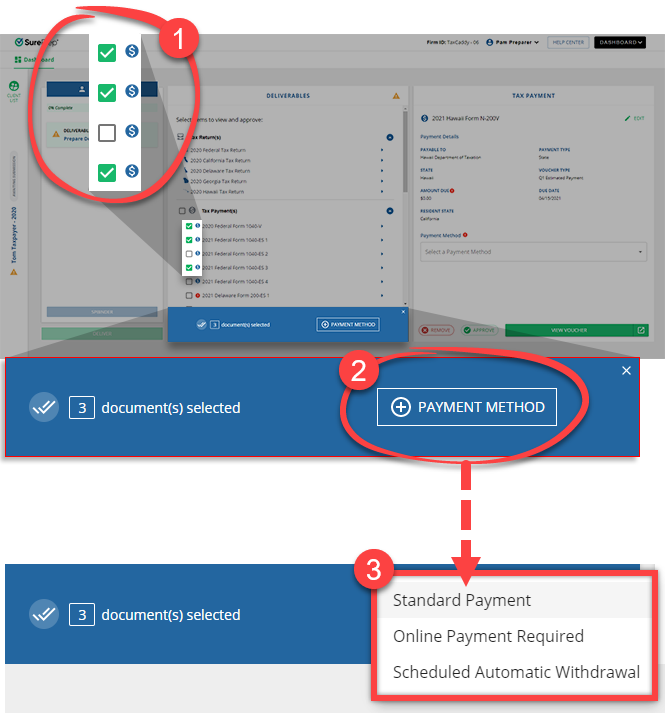Click Delaware state icon in tax returns
Viewport: 665px width, 713px height.
click(186, 171)
